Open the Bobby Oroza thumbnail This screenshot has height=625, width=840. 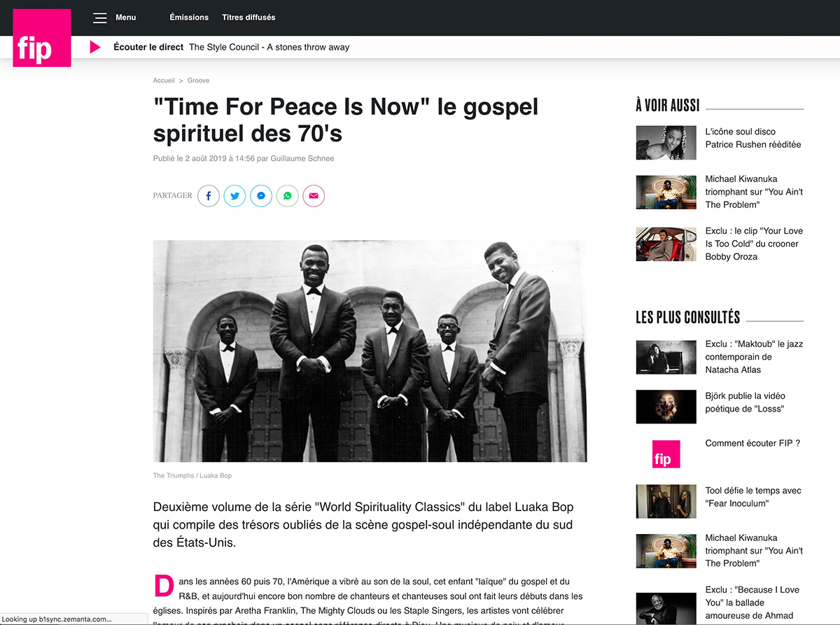point(666,244)
